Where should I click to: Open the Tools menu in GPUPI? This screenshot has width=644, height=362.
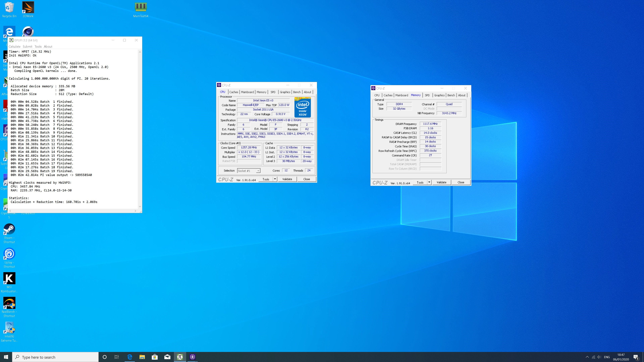38,46
